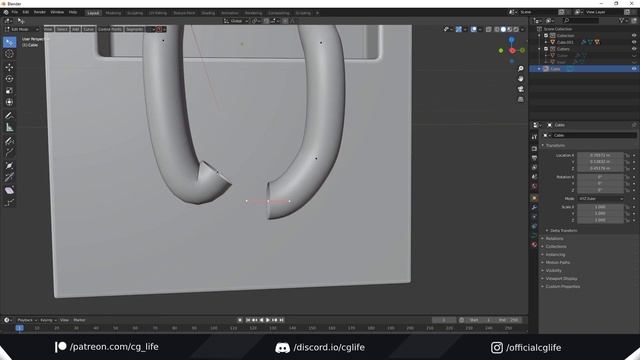The image size is (640, 360).
Task: Jump to the timeline end button
Action: point(282,320)
